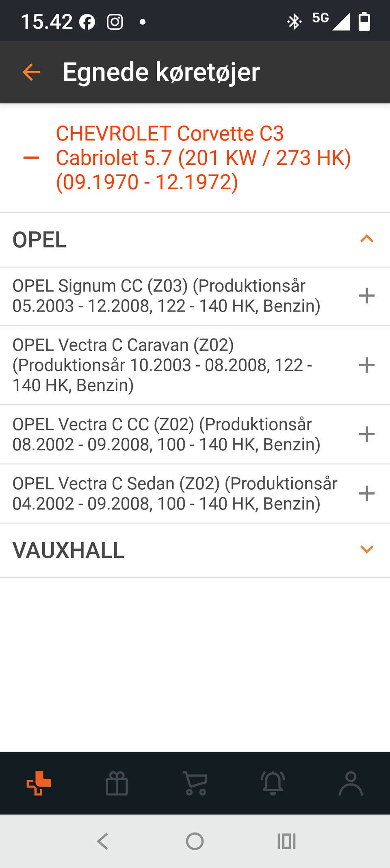Collapse the OPEL section chevron
Image resolution: width=390 pixels, height=868 pixels.
pyautogui.click(x=366, y=239)
